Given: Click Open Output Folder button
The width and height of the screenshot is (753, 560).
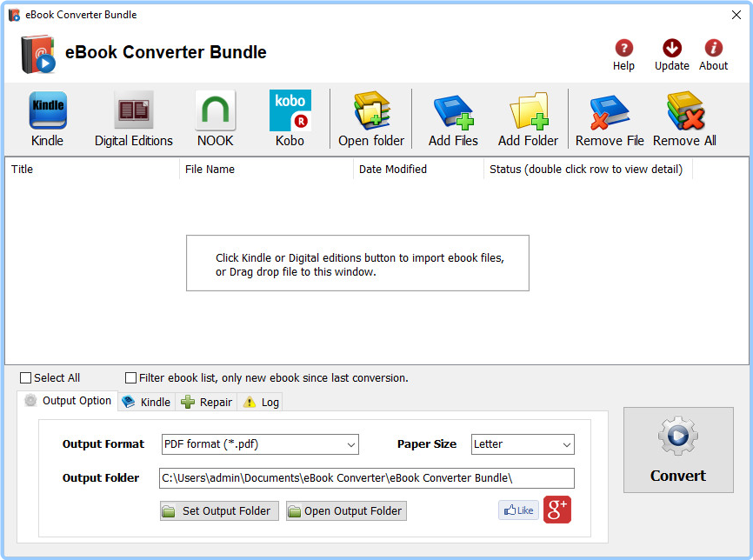Looking at the screenshot, I should (346, 511).
